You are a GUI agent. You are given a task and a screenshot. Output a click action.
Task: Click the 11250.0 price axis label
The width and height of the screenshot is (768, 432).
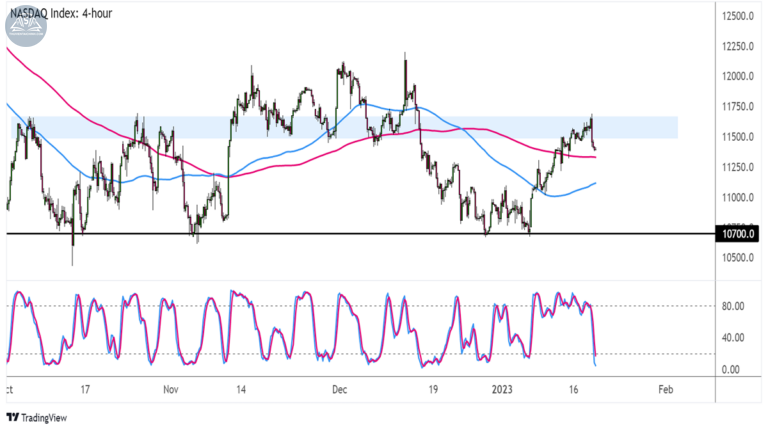tap(738, 168)
